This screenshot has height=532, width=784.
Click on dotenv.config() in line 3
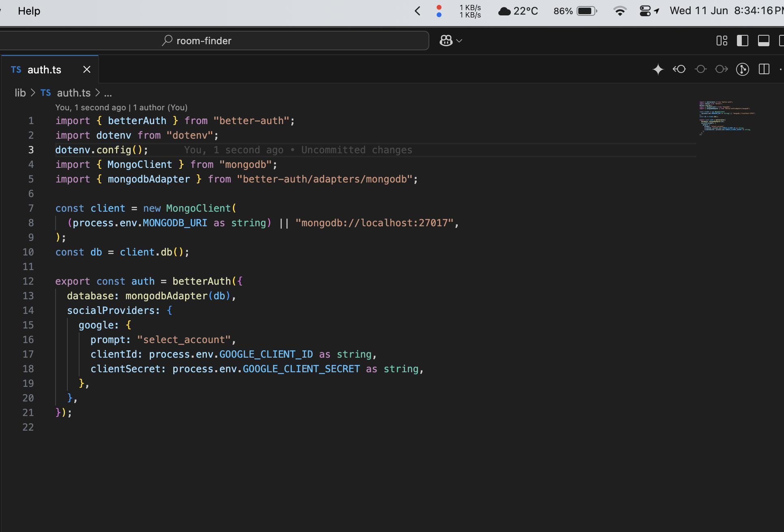pos(102,150)
